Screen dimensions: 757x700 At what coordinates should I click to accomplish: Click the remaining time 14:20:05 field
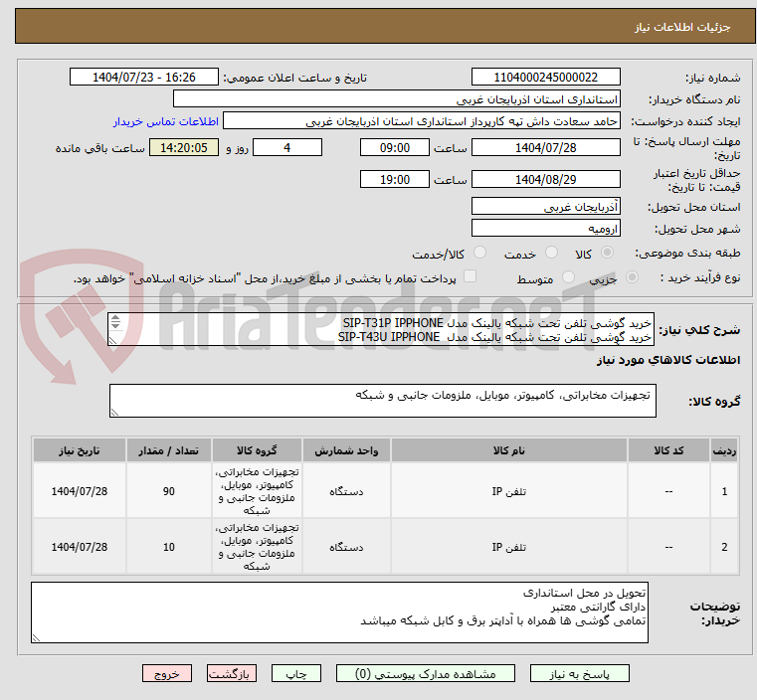point(183,147)
